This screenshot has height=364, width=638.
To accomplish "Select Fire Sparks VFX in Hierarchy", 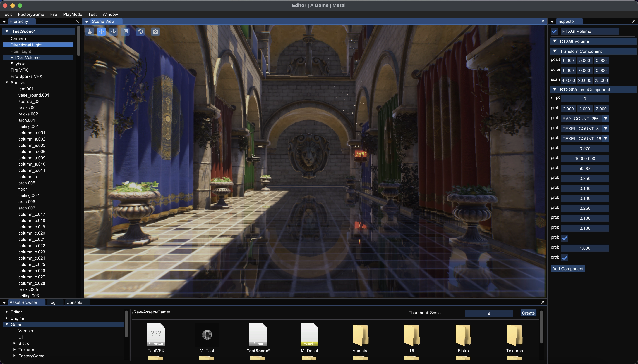I will 26,77.
